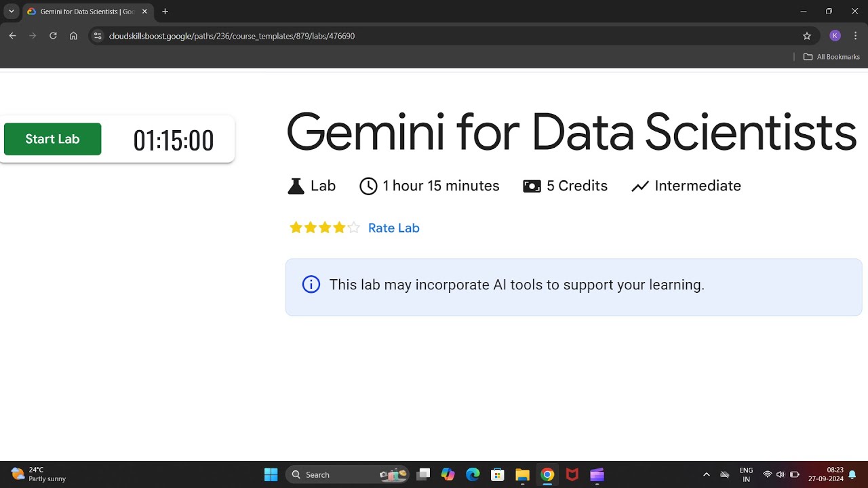Expand the tab search dropdown

tap(11, 12)
